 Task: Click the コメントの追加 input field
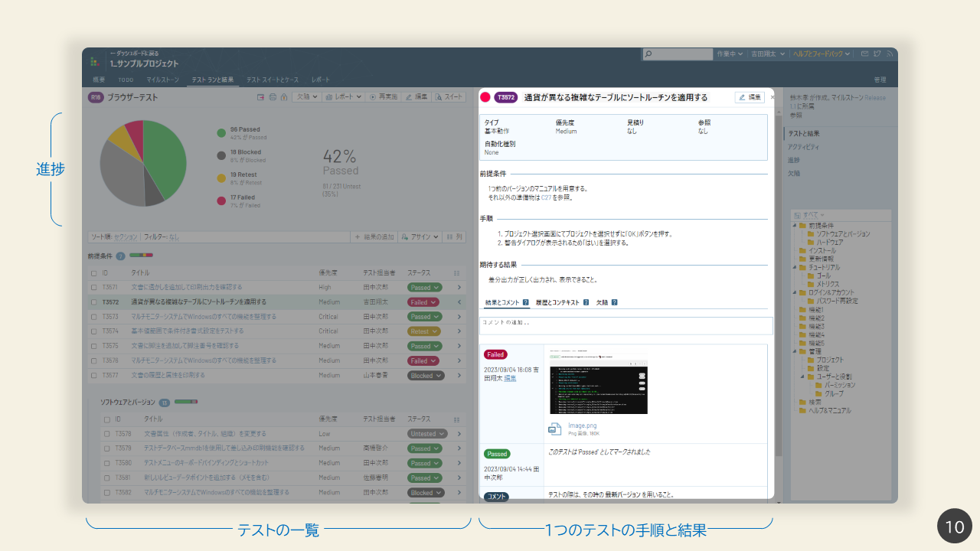[626, 325]
